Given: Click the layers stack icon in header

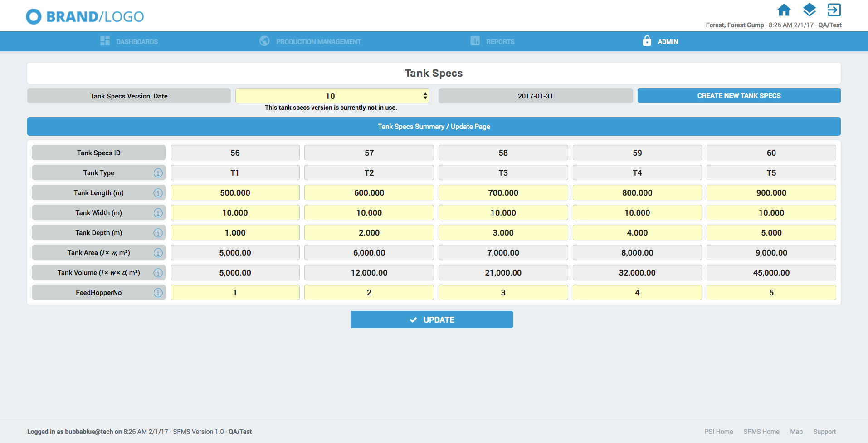Looking at the screenshot, I should click(x=809, y=10).
